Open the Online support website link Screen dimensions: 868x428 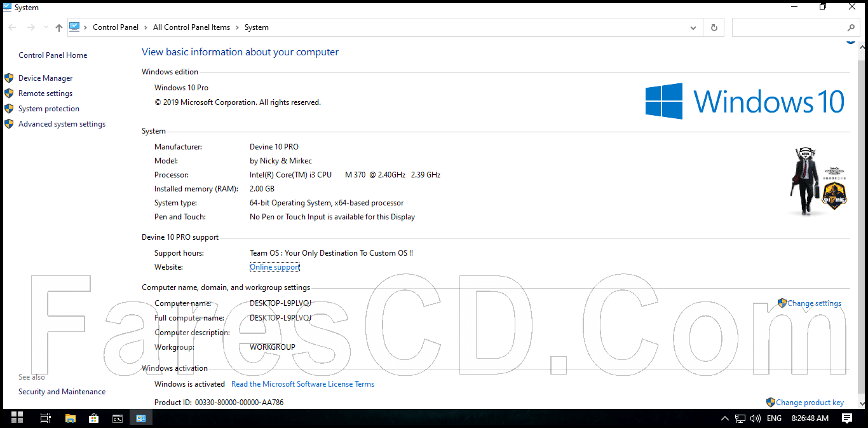pyautogui.click(x=275, y=267)
